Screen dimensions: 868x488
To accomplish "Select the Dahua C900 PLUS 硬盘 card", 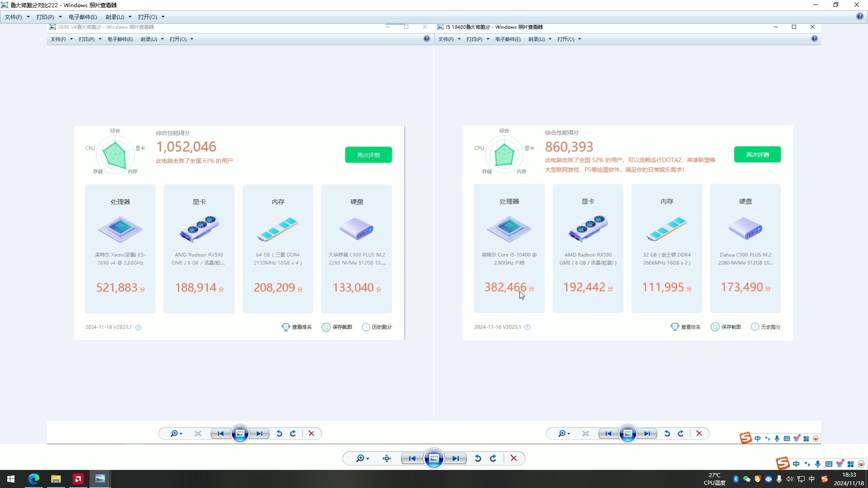I will [x=745, y=249].
